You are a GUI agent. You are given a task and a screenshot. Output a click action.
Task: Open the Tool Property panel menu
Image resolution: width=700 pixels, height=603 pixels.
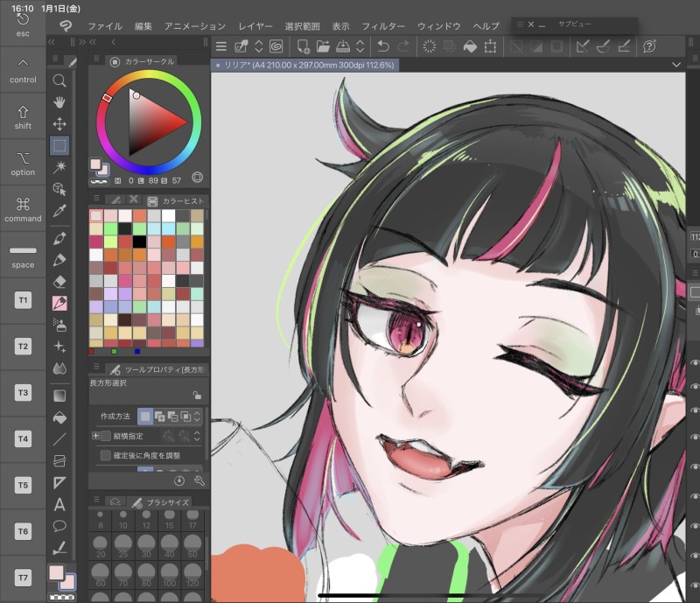pos(96,367)
